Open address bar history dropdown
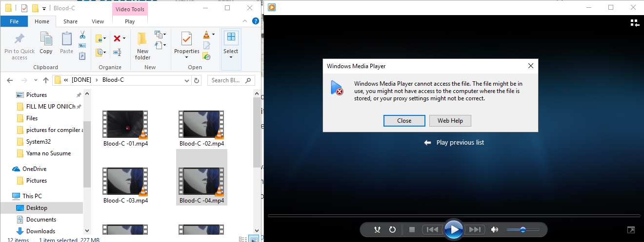Image resolution: width=644 pixels, height=242 pixels. pyautogui.click(x=188, y=80)
